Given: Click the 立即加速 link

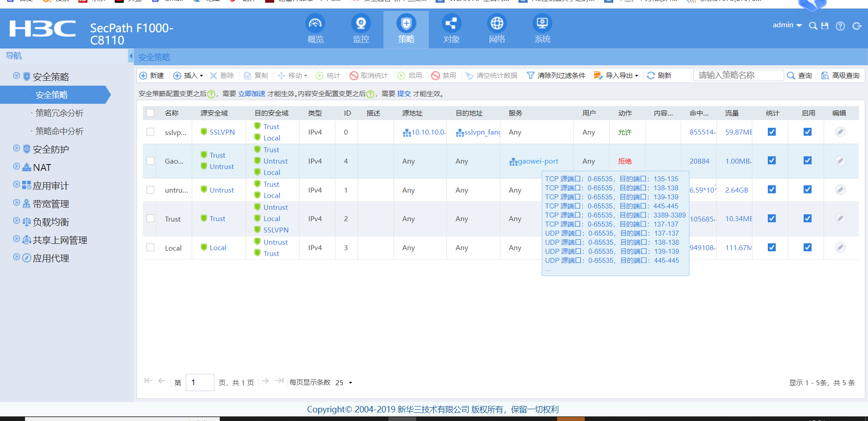Looking at the screenshot, I should pos(252,94).
